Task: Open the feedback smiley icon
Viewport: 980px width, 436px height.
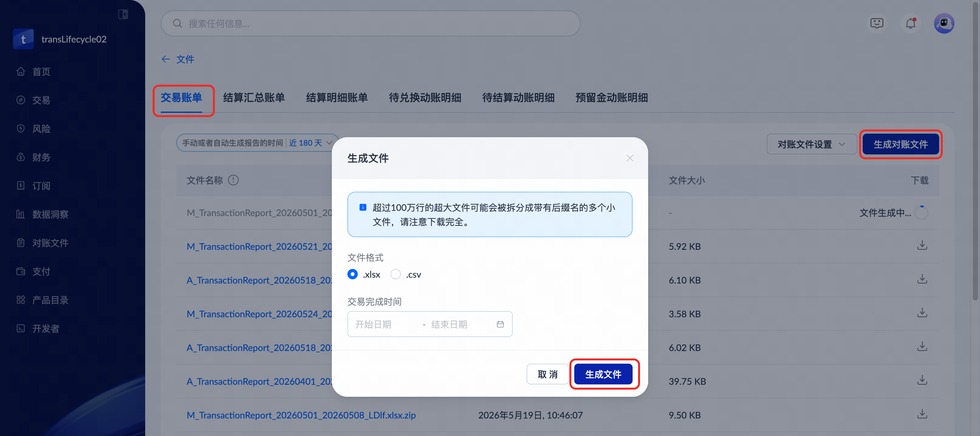Action: coord(877,23)
